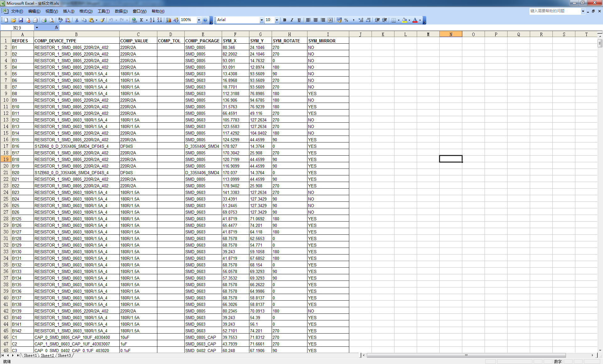Open the Name Box dropdown arrow
The width and height of the screenshot is (603, 364).
37,28
